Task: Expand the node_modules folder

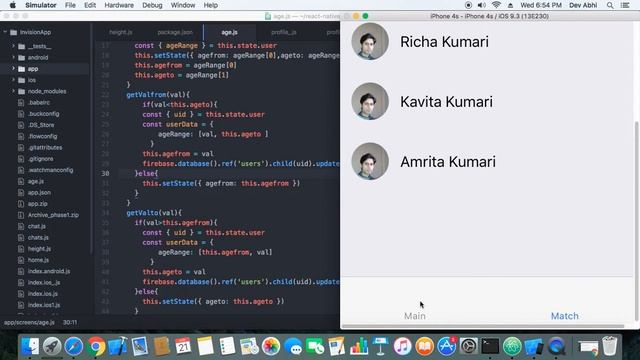Action: coord(13,91)
